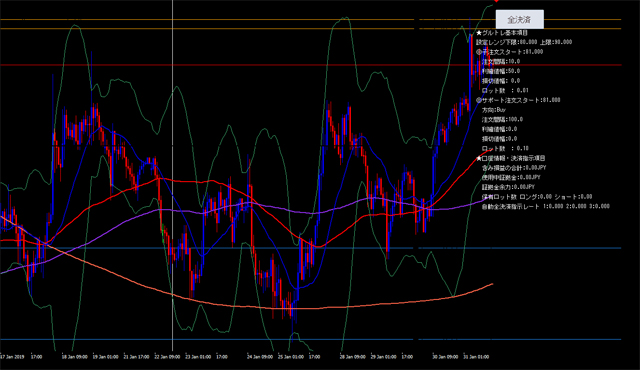Click the 証拠金余力:0.00JPY line
Screen dimensions: 640x370
pyautogui.click(x=508, y=187)
